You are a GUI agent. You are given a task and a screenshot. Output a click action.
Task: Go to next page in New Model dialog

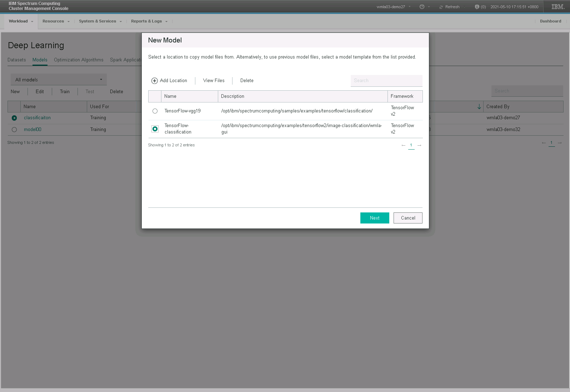pyautogui.click(x=419, y=145)
